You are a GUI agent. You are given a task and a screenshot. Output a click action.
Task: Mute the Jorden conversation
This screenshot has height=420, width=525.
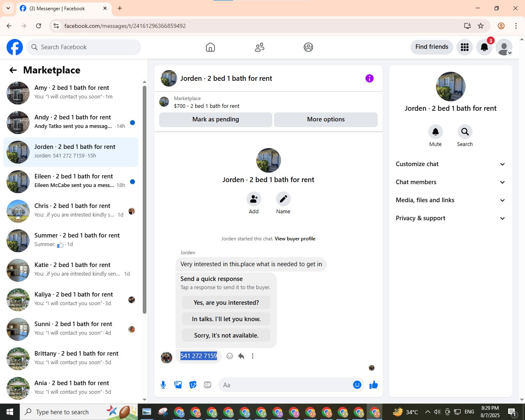click(x=436, y=132)
